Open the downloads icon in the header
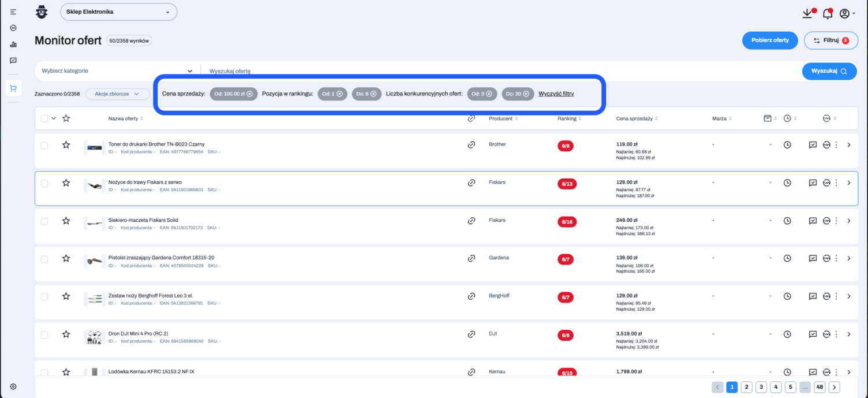 pos(807,13)
